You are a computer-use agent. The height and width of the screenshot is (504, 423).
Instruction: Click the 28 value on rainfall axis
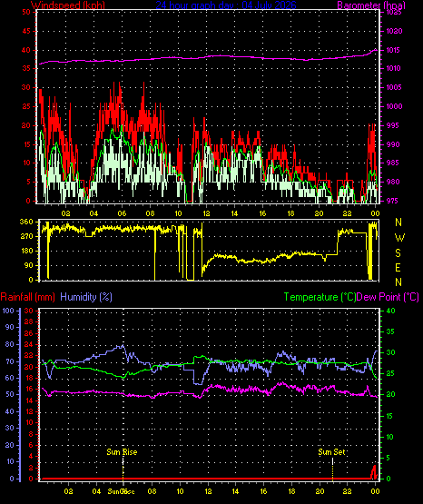pos(29,321)
